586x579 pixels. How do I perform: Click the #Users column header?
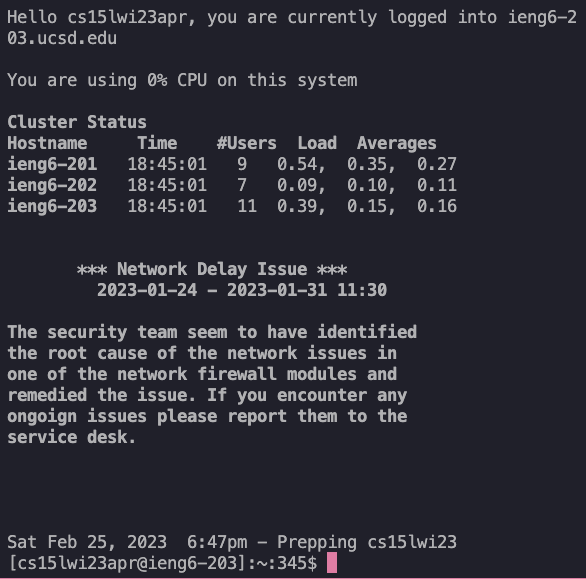247,143
